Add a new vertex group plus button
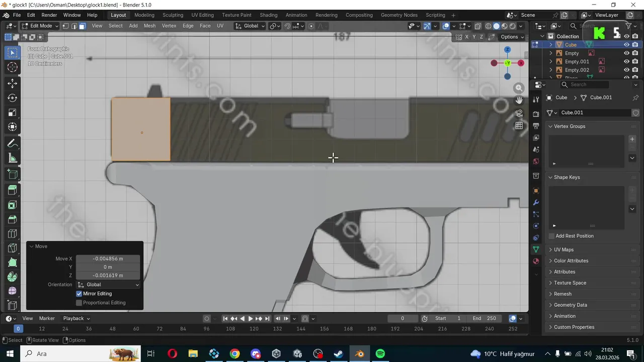The width and height of the screenshot is (644, 362). [632, 139]
